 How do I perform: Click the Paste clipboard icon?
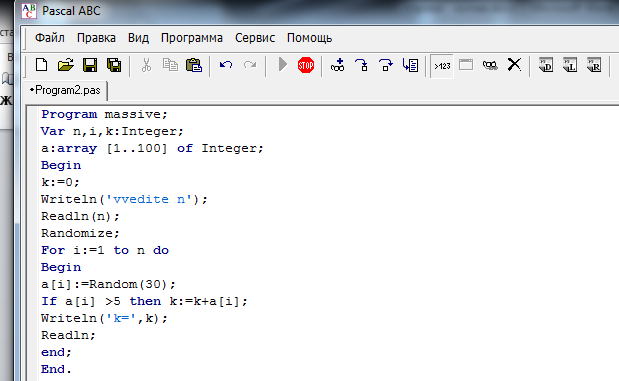[x=194, y=65]
